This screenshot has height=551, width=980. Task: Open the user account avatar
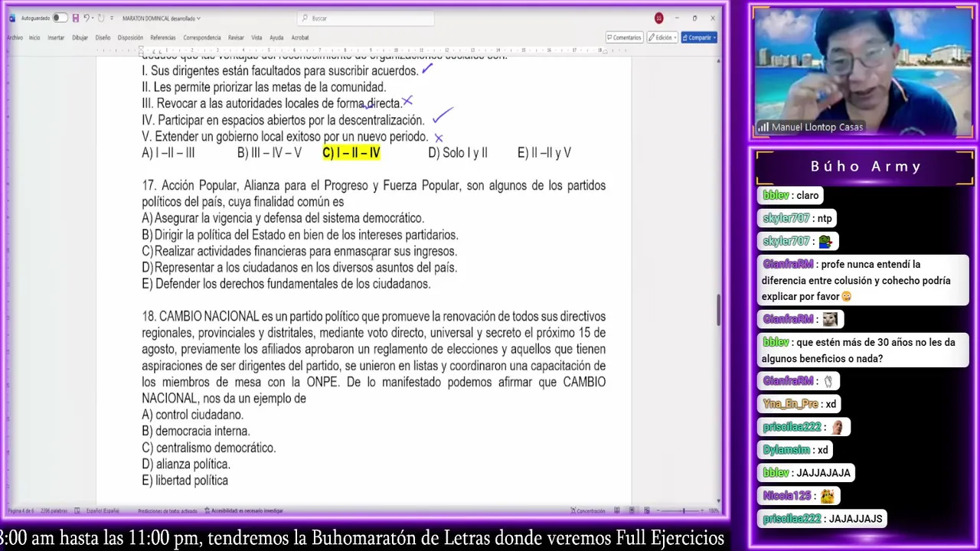tap(658, 18)
